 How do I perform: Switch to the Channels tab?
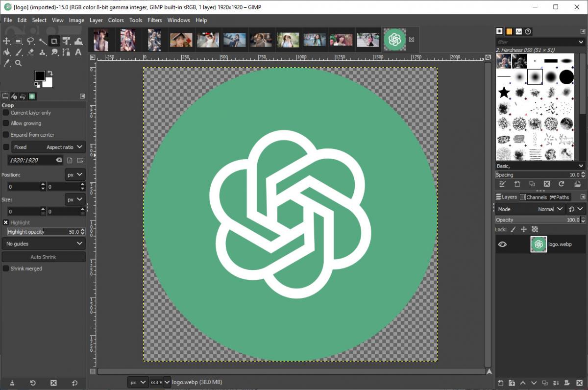coord(534,197)
